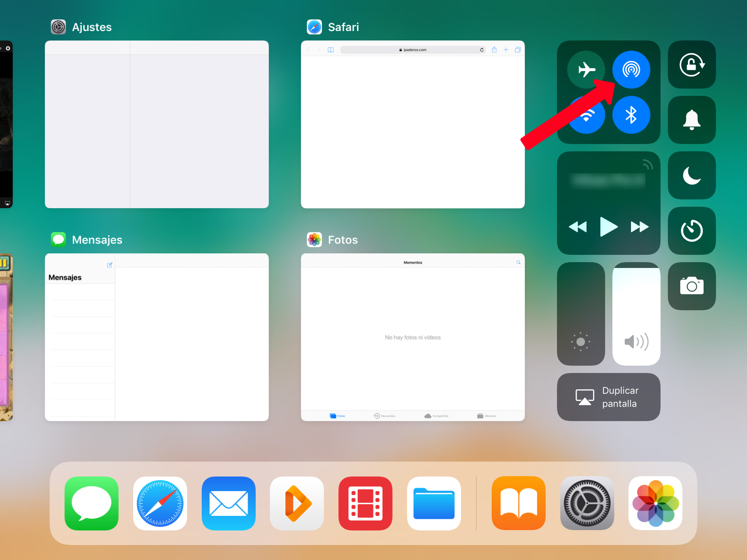Screen dimensions: 747x560
Task: Silence notifications with the bell icon
Action: 691,120
